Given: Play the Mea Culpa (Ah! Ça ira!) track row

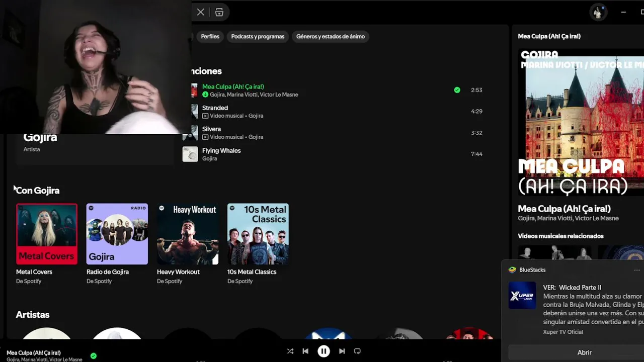Looking at the screenshot, I should point(337,90).
